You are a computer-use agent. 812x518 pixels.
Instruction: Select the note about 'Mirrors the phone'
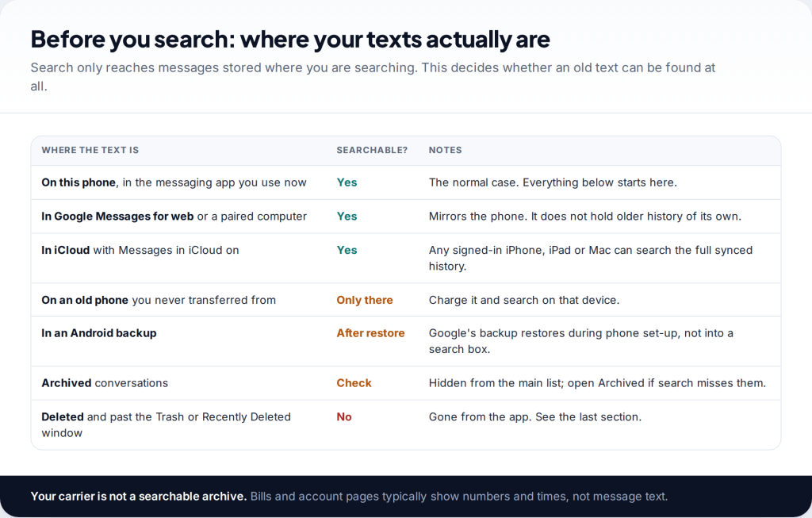(x=584, y=217)
